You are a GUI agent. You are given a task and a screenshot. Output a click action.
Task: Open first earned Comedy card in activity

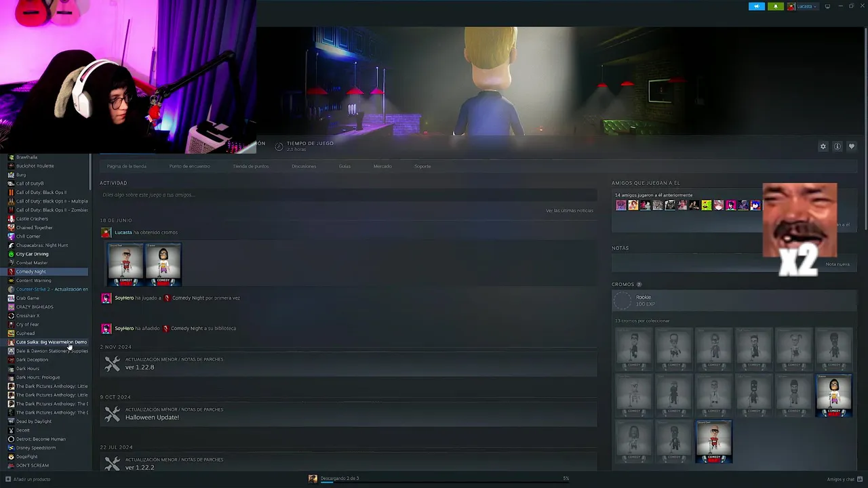click(x=125, y=264)
